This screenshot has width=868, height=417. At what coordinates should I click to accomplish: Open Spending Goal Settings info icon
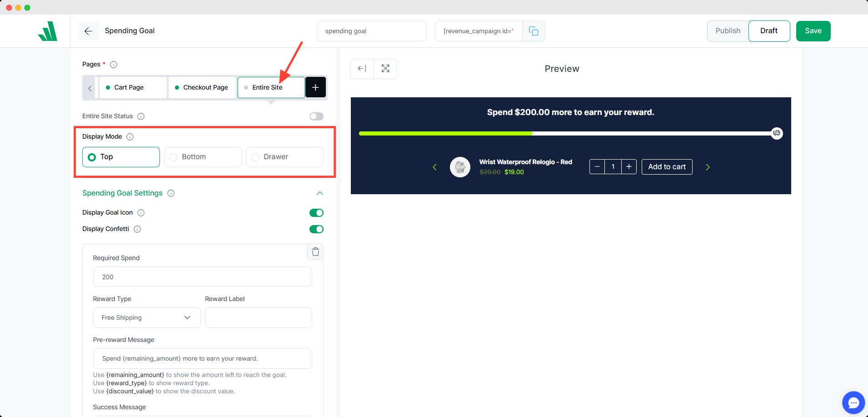pyautogui.click(x=171, y=193)
